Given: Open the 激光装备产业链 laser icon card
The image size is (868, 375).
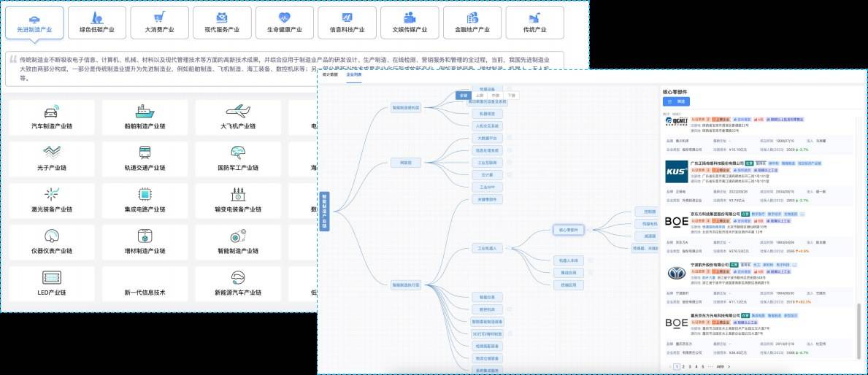Looking at the screenshot, I should click(x=52, y=200).
